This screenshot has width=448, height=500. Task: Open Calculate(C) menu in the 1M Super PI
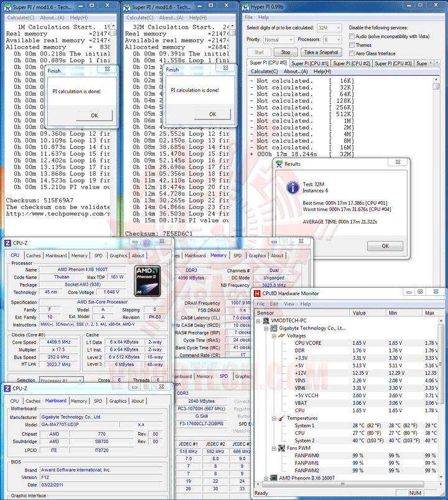21,17
